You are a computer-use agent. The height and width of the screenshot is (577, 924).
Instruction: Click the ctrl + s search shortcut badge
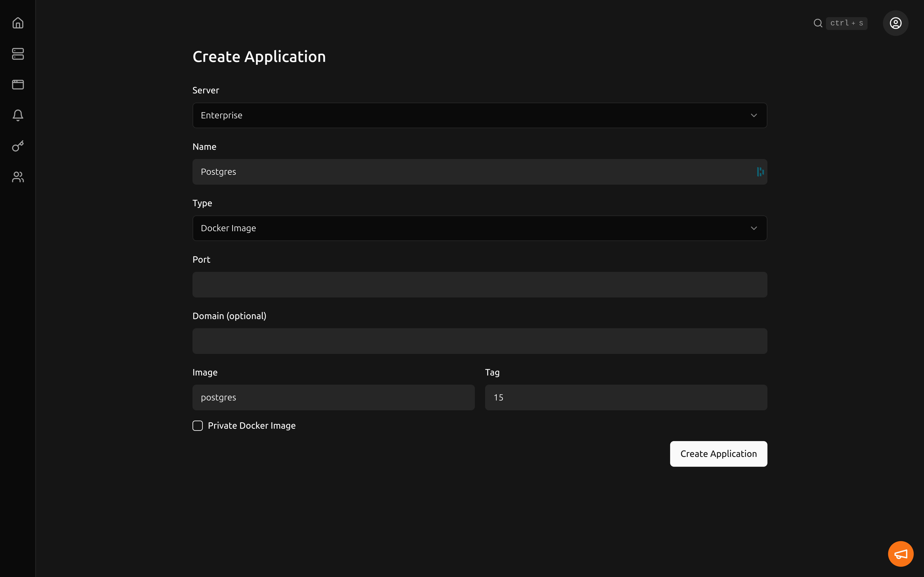[x=847, y=23]
